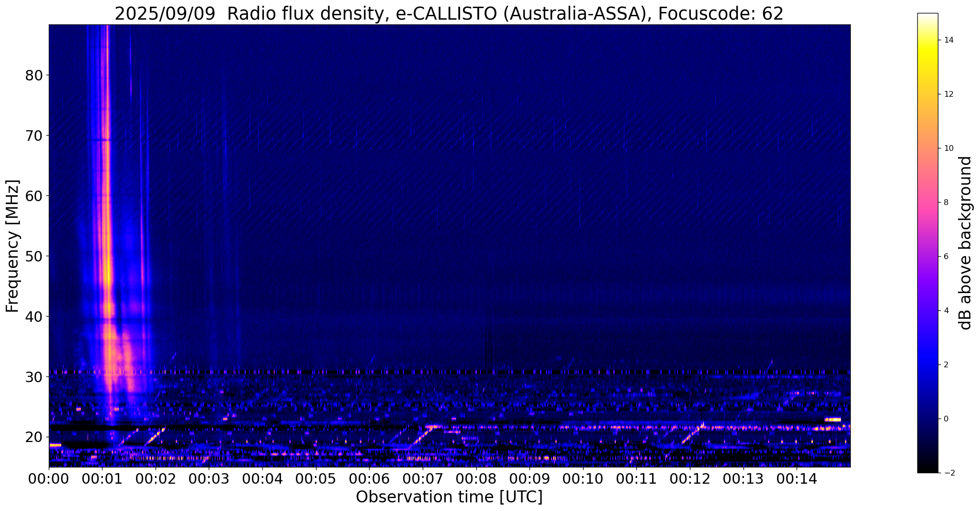
Task: Click the 00:04 time axis label
Action: pos(263,478)
